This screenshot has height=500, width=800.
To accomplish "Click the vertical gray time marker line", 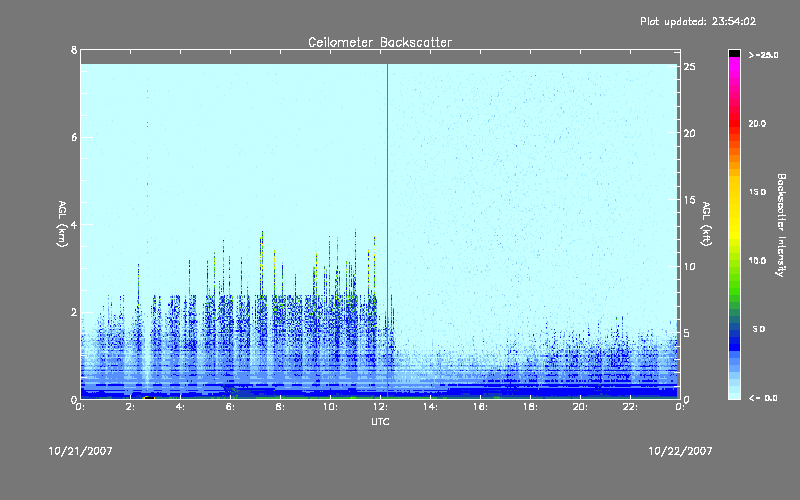I will coord(387,230).
